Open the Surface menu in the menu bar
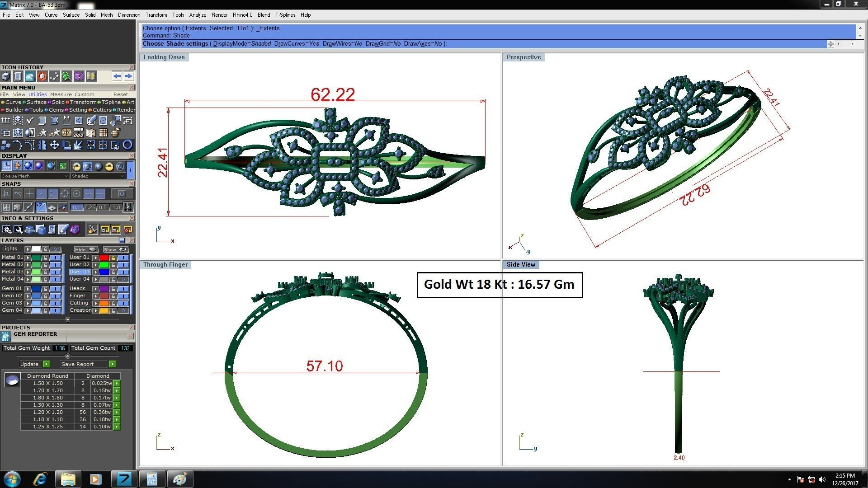 point(71,15)
